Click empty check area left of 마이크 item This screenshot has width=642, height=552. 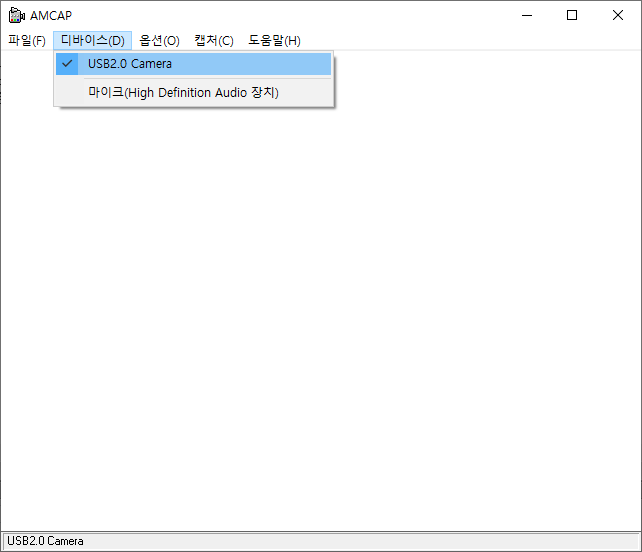click(x=67, y=92)
